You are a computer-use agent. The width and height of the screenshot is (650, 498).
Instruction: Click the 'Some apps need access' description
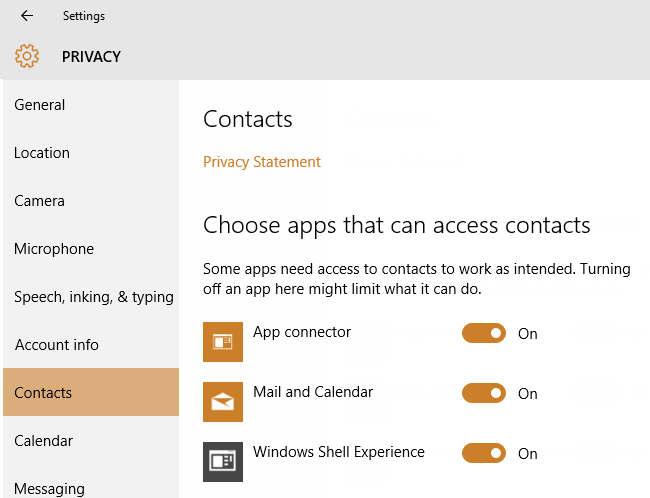[x=417, y=279]
